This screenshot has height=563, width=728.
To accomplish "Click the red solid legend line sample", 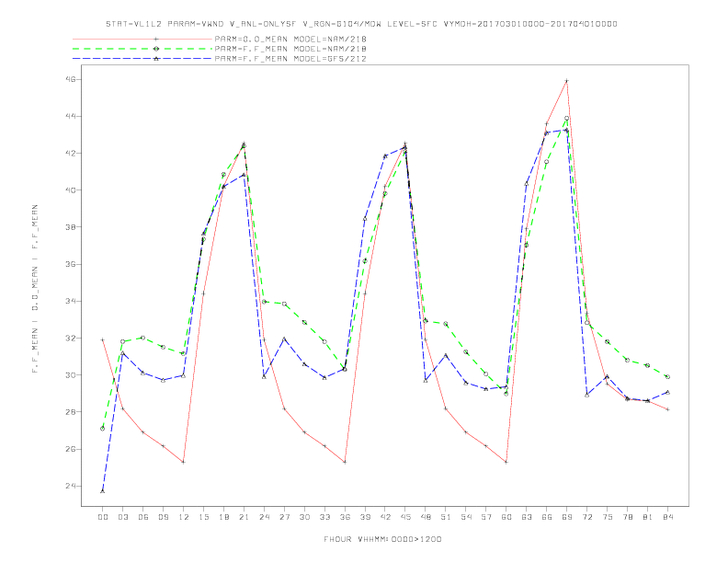I will 142,39.
